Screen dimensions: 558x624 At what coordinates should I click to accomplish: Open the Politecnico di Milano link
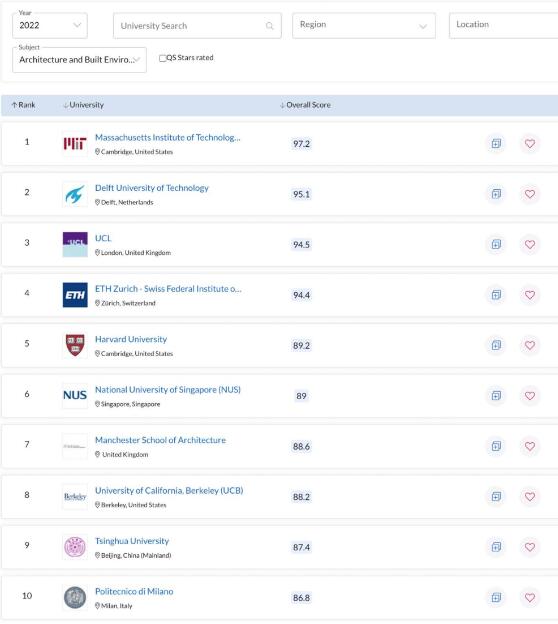click(x=134, y=591)
